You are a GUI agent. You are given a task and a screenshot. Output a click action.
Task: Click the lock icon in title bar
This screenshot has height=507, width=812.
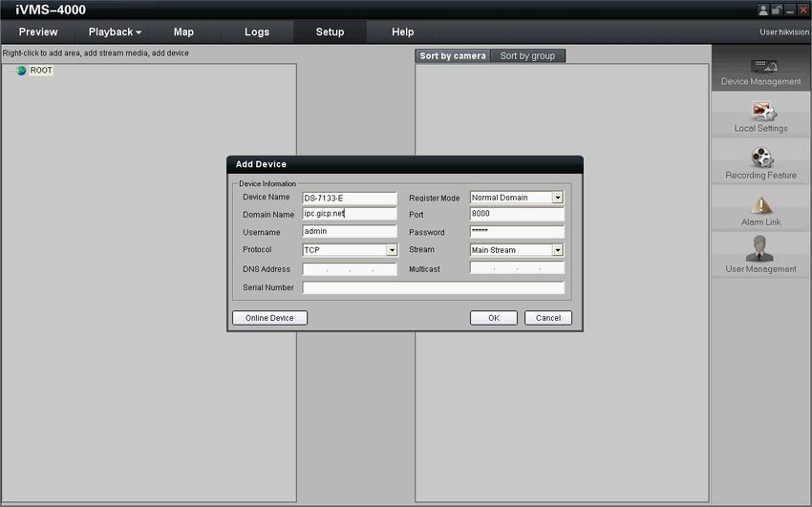point(777,10)
